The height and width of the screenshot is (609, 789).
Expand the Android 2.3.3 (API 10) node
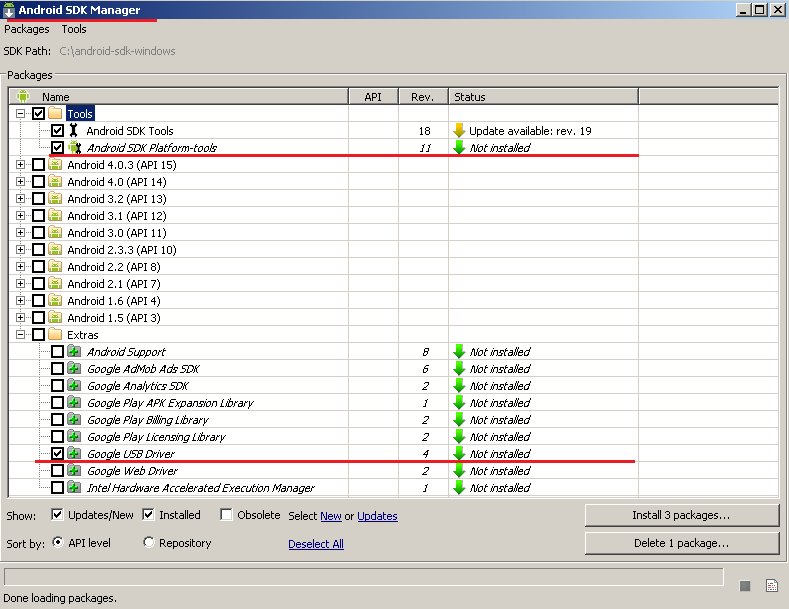point(20,250)
